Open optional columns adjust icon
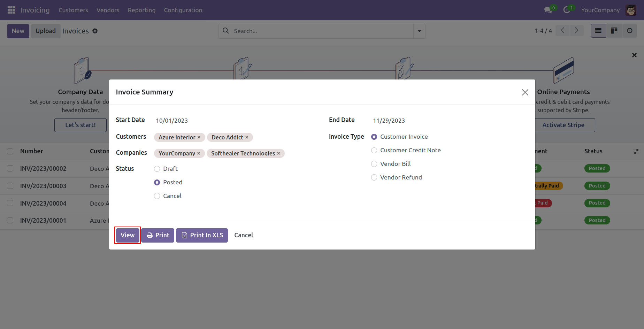Screen dimensions: 644x329 click(x=636, y=151)
